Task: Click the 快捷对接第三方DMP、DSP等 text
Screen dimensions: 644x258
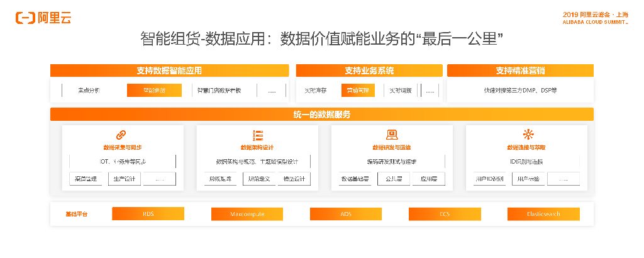Action: point(520,91)
